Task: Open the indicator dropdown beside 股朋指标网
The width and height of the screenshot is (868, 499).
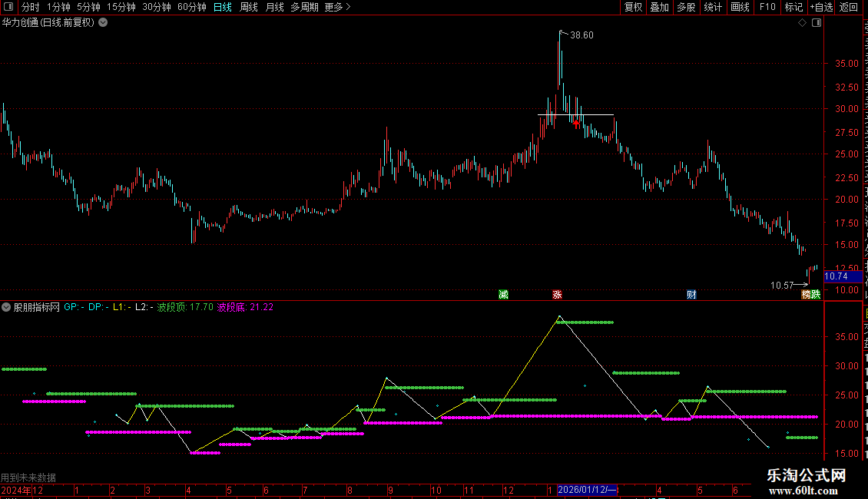Action: point(6,307)
